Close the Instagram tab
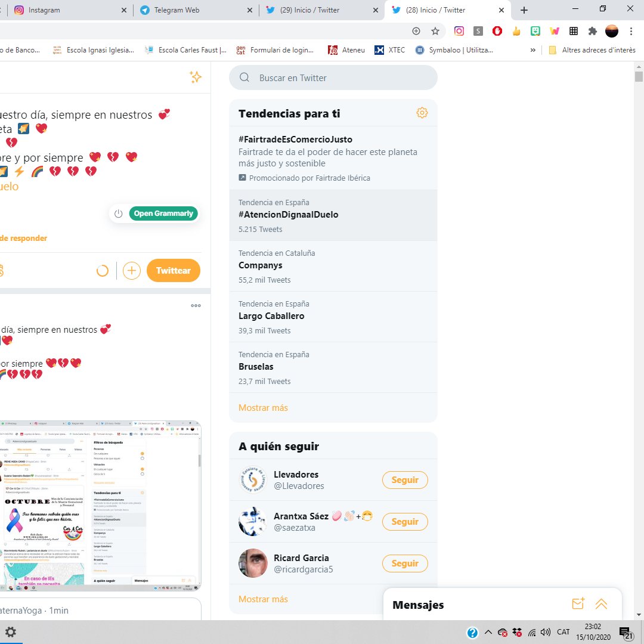 124,10
